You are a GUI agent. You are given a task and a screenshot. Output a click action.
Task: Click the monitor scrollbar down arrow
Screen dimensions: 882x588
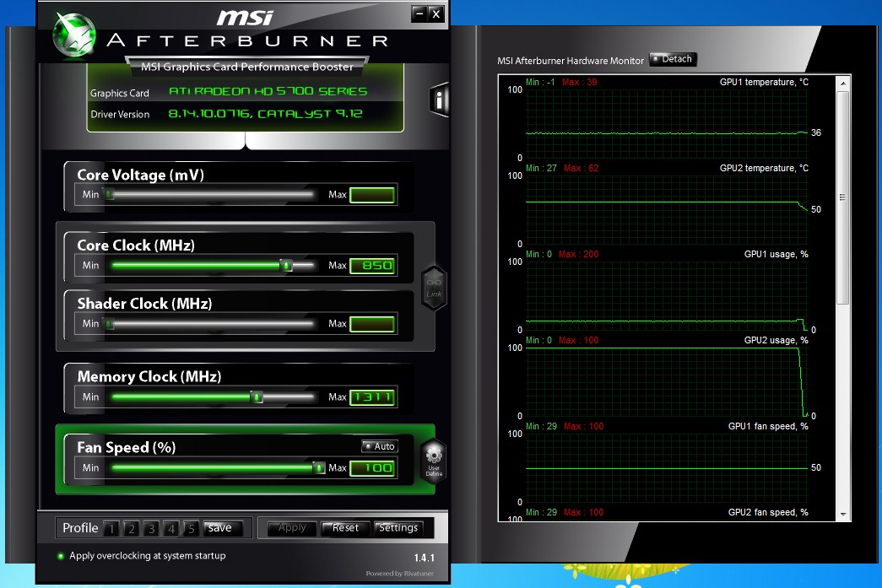(842, 515)
